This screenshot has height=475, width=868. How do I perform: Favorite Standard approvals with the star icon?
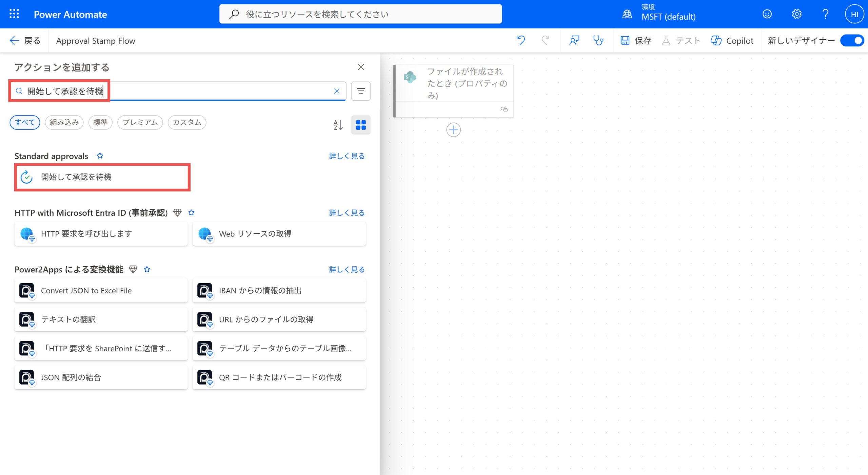click(100, 156)
